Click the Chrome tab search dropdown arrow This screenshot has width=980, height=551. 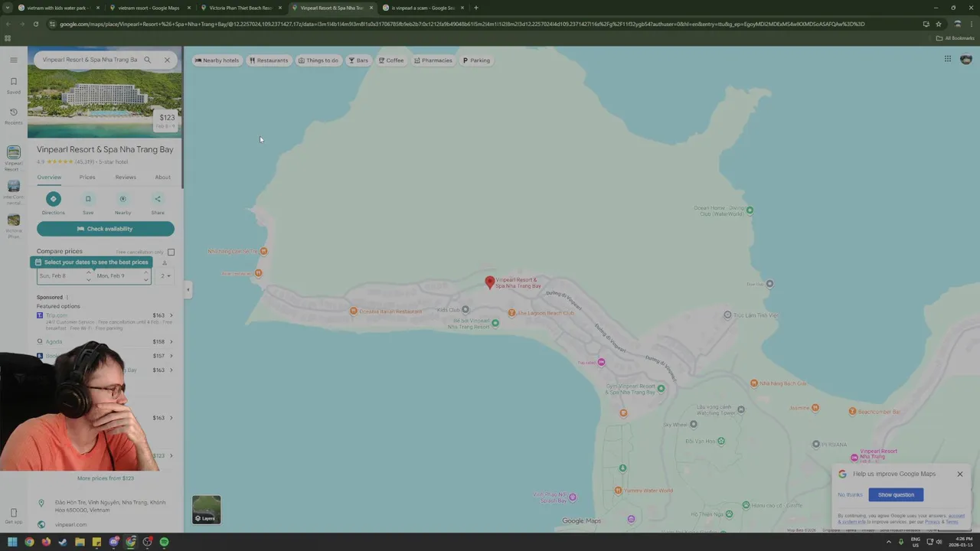7,8
